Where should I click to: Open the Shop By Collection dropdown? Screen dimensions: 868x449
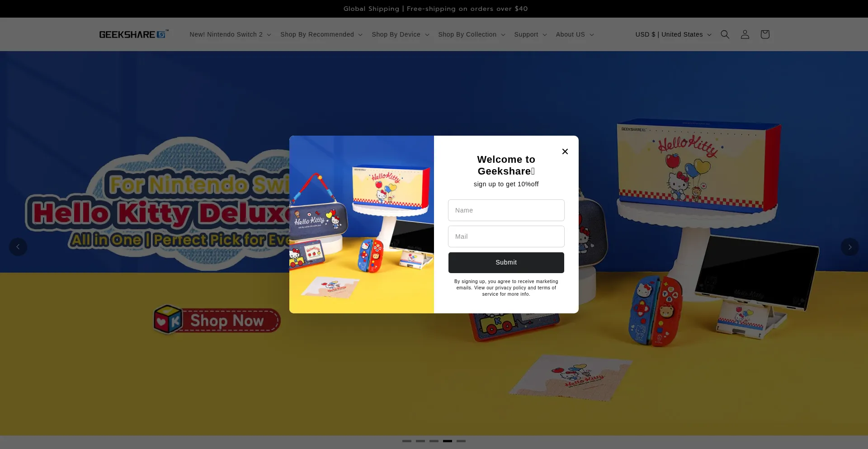(471, 34)
